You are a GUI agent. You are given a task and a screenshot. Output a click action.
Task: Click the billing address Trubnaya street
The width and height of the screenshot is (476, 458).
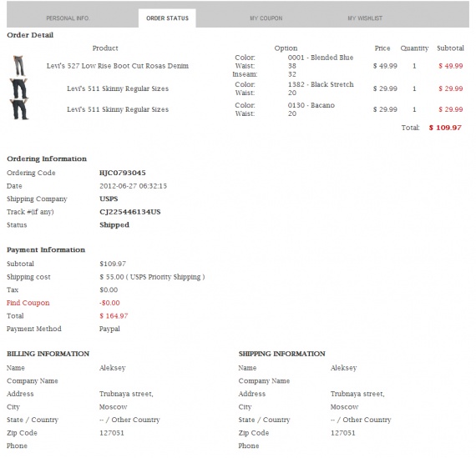126,394
